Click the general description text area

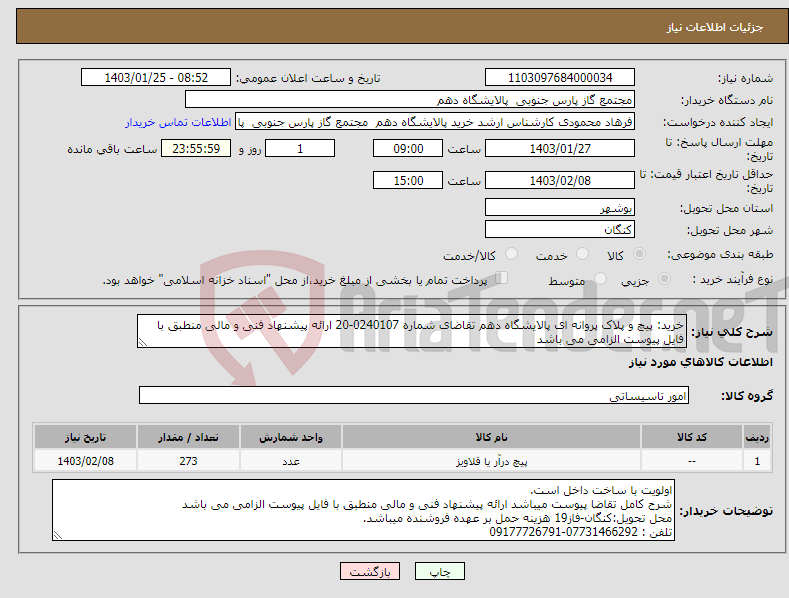click(x=412, y=332)
